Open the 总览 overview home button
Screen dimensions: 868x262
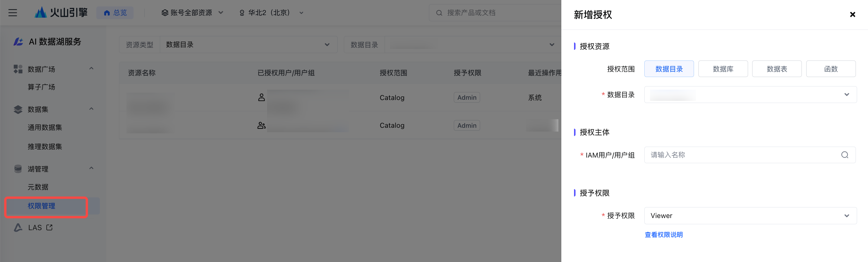115,13
